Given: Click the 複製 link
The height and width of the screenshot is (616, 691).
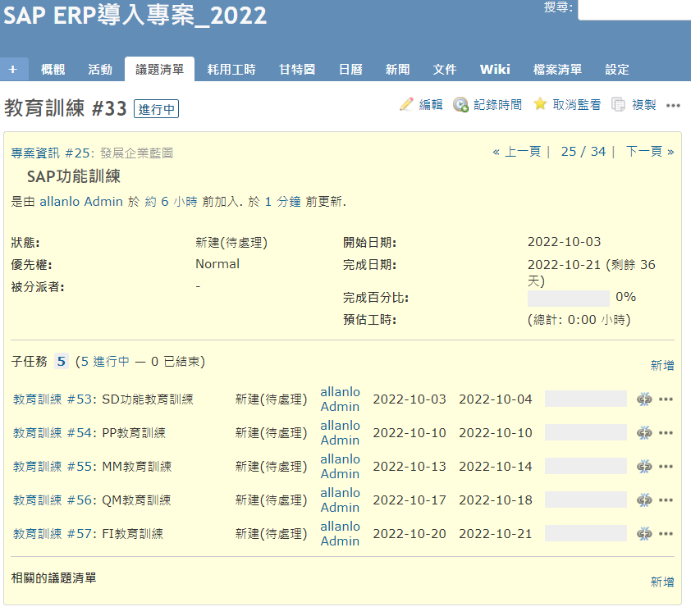Looking at the screenshot, I should tap(644, 105).
